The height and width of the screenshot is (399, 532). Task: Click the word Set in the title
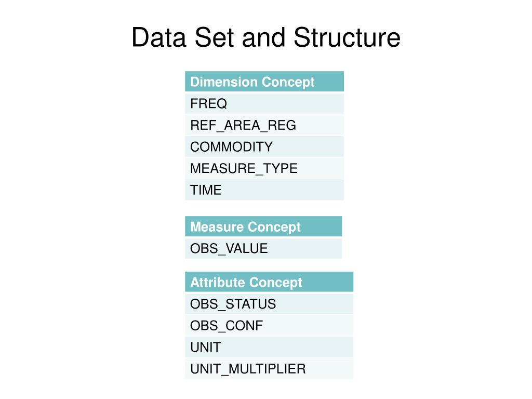215,37
